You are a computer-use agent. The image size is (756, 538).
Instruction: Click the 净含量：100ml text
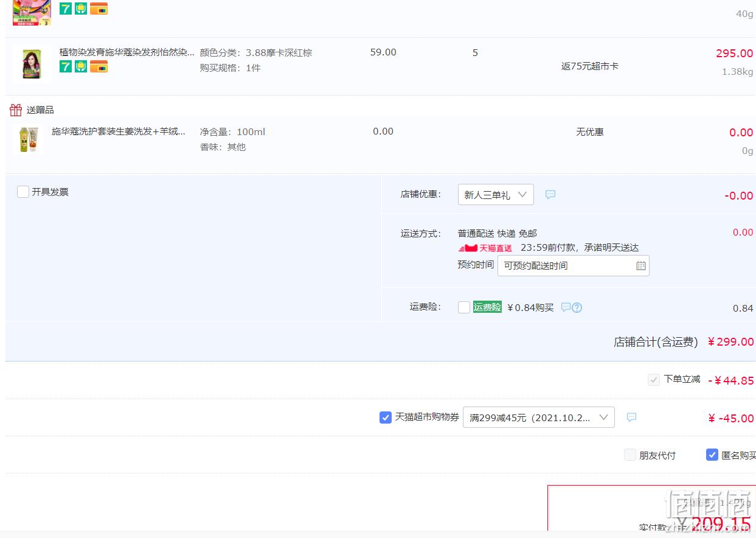(x=233, y=132)
